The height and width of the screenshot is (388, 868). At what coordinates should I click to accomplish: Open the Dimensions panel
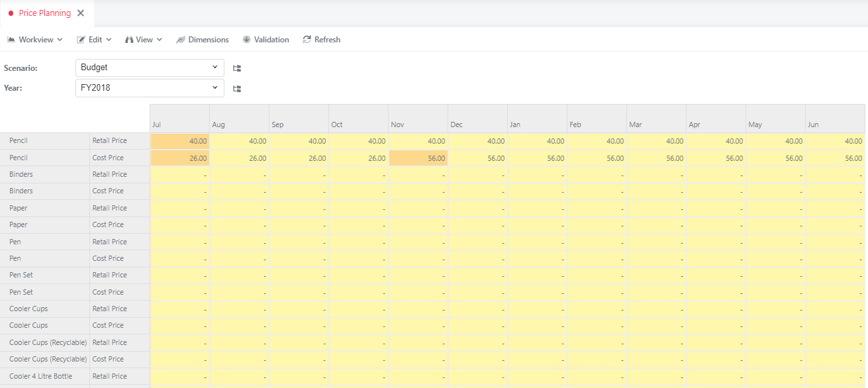[202, 40]
